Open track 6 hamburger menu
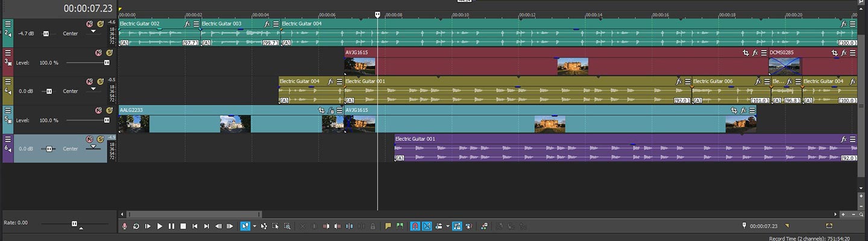 8,140
